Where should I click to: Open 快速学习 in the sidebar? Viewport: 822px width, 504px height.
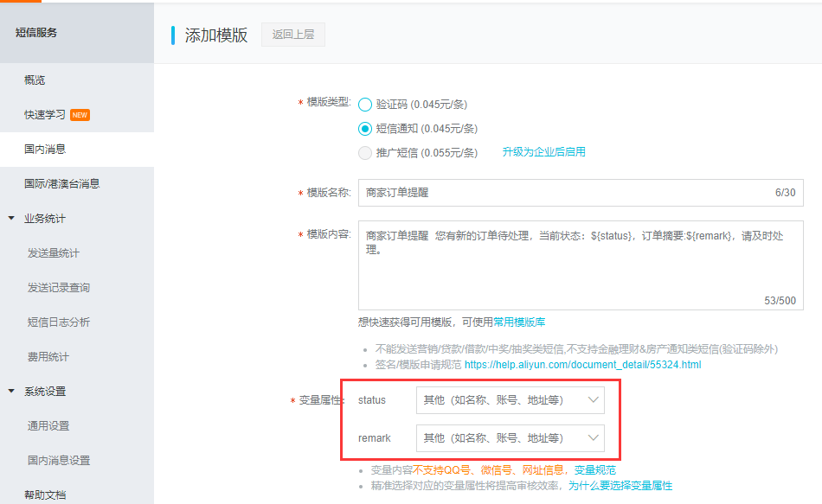(x=45, y=115)
